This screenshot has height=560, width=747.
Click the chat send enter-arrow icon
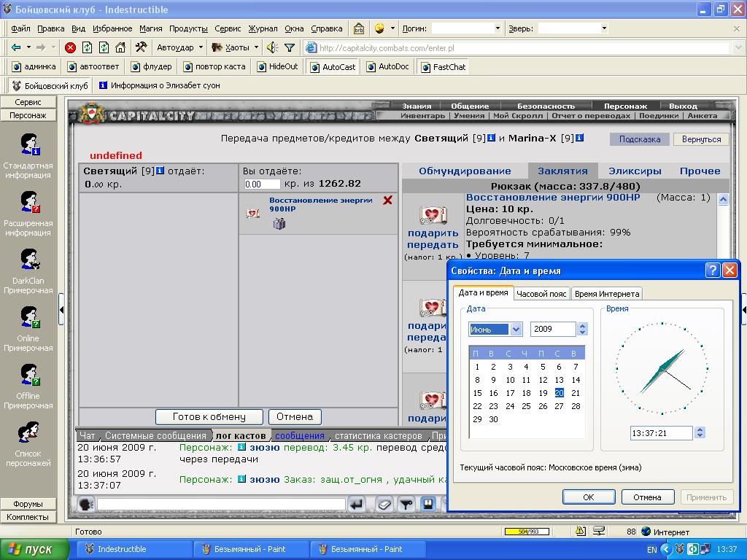pyautogui.click(x=356, y=505)
